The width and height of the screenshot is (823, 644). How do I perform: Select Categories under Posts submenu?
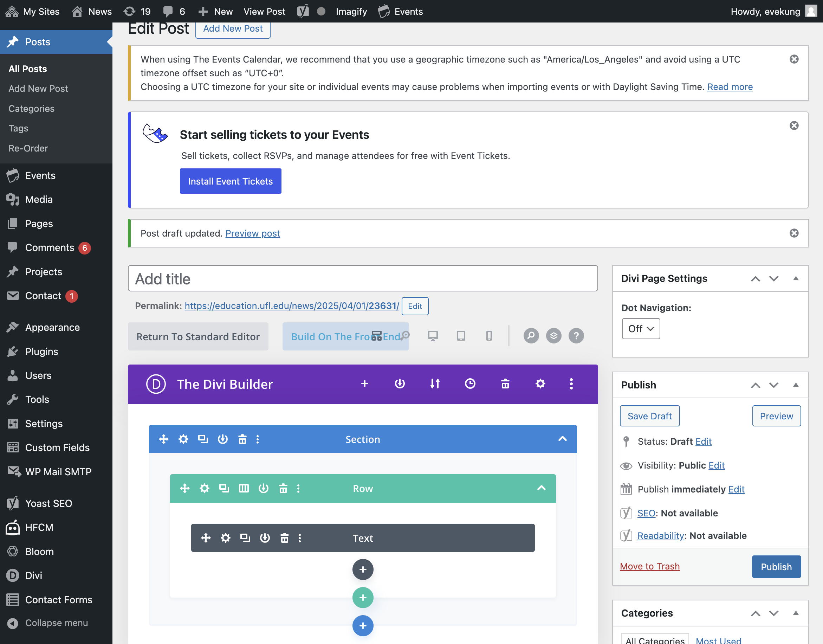coord(31,109)
